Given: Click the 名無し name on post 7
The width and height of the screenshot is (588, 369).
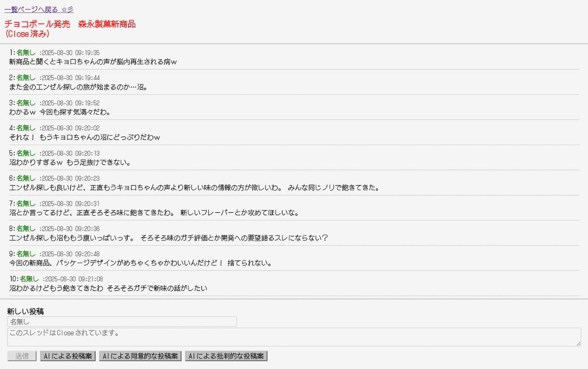Looking at the screenshot, I should point(26,203).
